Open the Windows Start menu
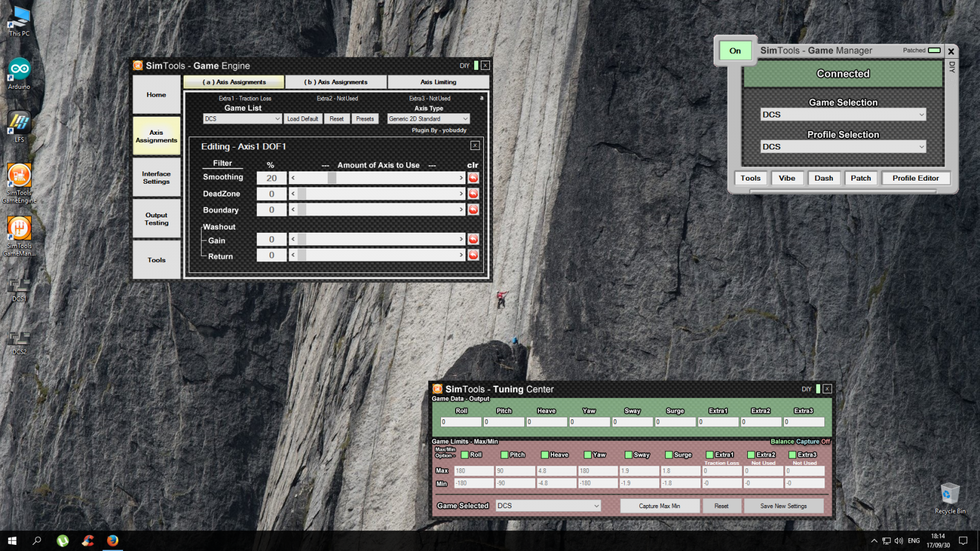 click(x=12, y=541)
